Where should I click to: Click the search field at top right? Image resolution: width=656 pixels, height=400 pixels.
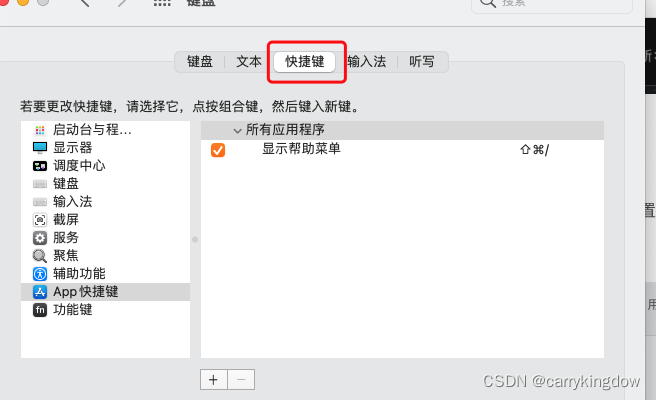pos(551,4)
